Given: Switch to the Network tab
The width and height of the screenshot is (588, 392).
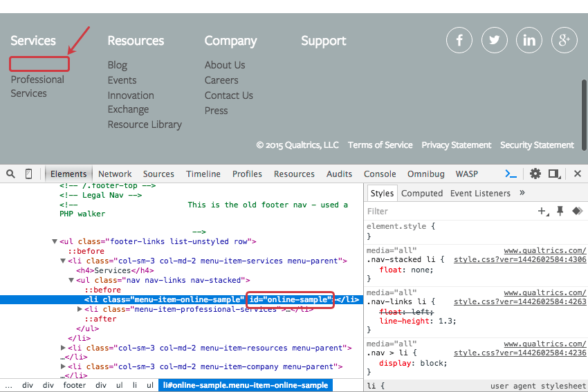Looking at the screenshot, I should [115, 174].
